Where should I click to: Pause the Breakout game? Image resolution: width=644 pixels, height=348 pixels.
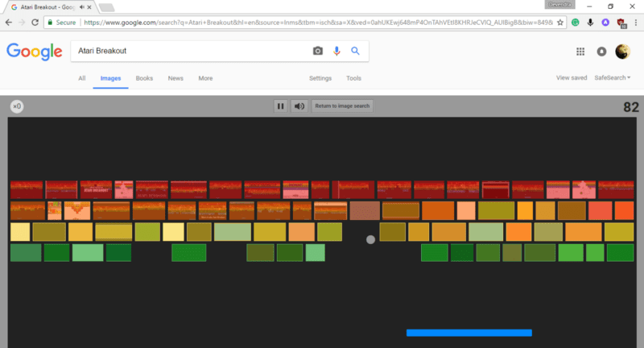[280, 106]
